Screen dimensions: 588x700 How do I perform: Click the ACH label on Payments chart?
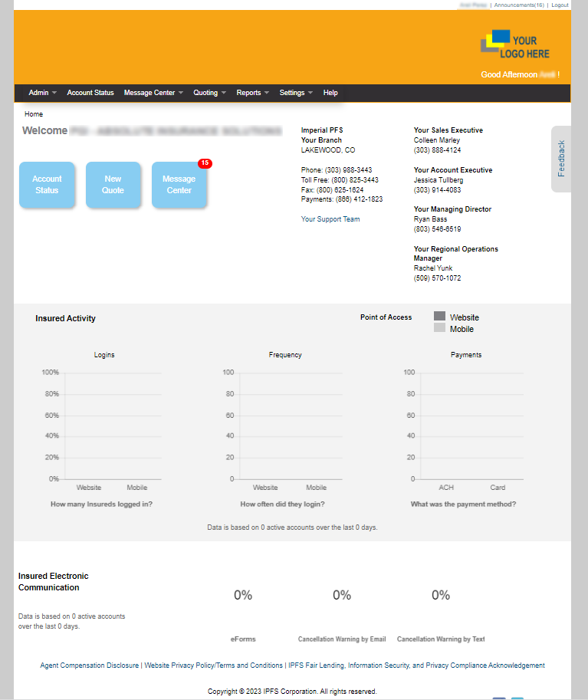click(446, 488)
